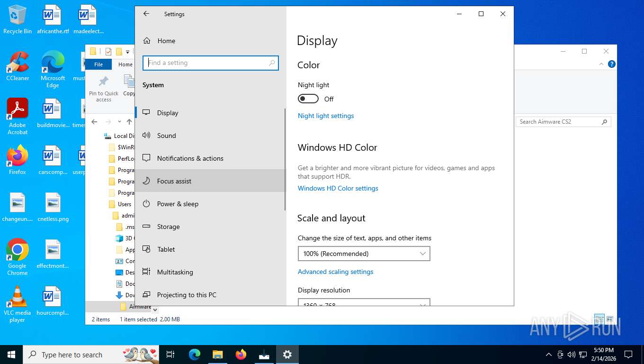Open Tablet settings page
Image resolution: width=644 pixels, height=364 pixels.
pos(166,249)
